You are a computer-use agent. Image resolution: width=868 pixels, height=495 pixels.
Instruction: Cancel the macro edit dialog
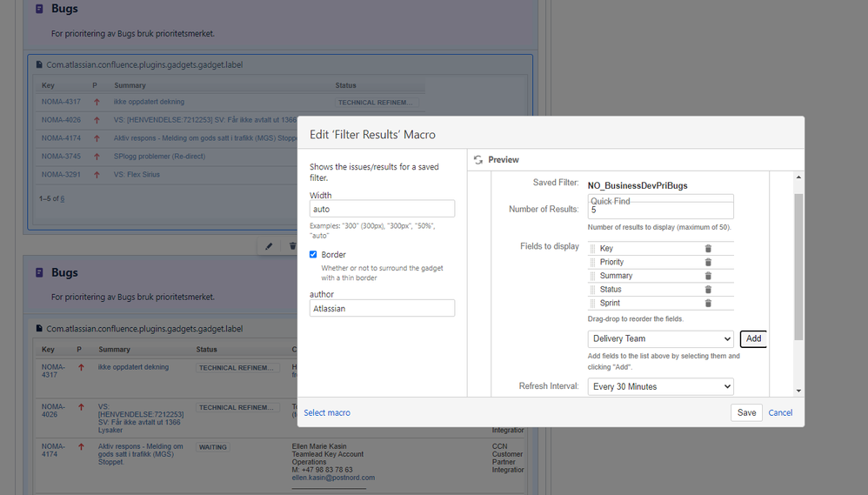[780, 412]
